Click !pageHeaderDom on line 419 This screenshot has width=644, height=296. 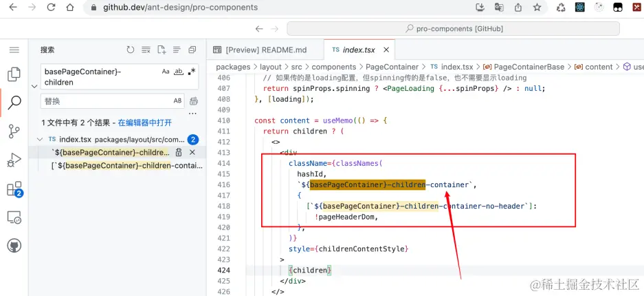coord(346,217)
